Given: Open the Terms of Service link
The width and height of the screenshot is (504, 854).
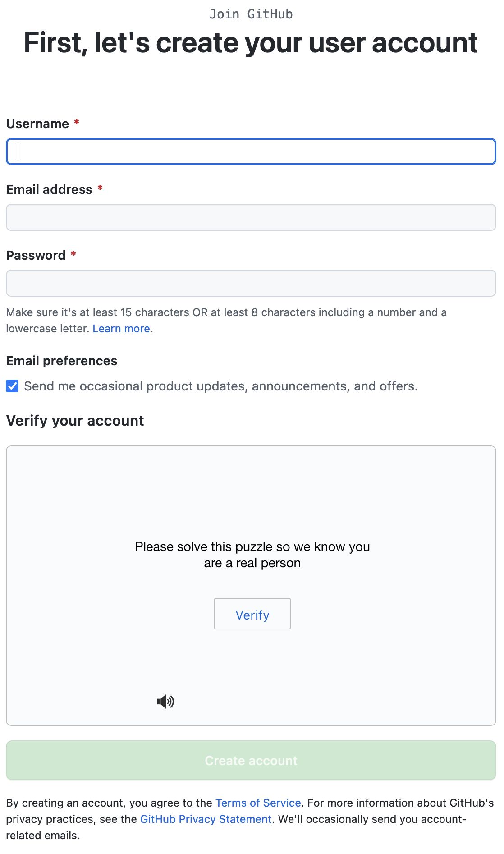Looking at the screenshot, I should click(x=258, y=803).
